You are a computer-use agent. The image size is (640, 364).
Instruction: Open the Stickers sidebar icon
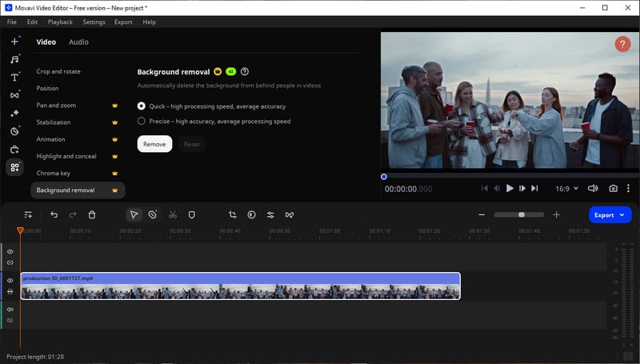14,131
